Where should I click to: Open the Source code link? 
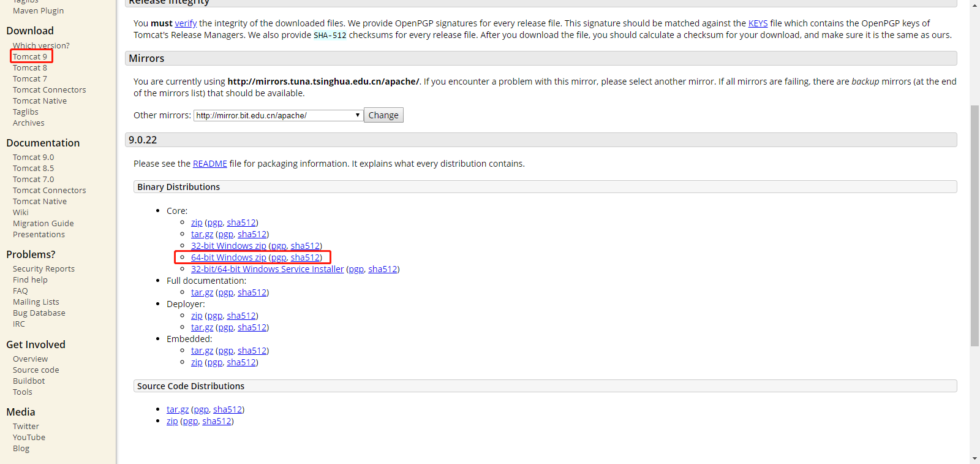36,370
